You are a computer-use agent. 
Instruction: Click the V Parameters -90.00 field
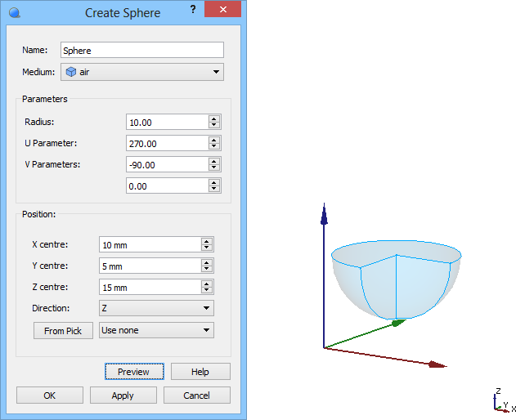[167, 164]
